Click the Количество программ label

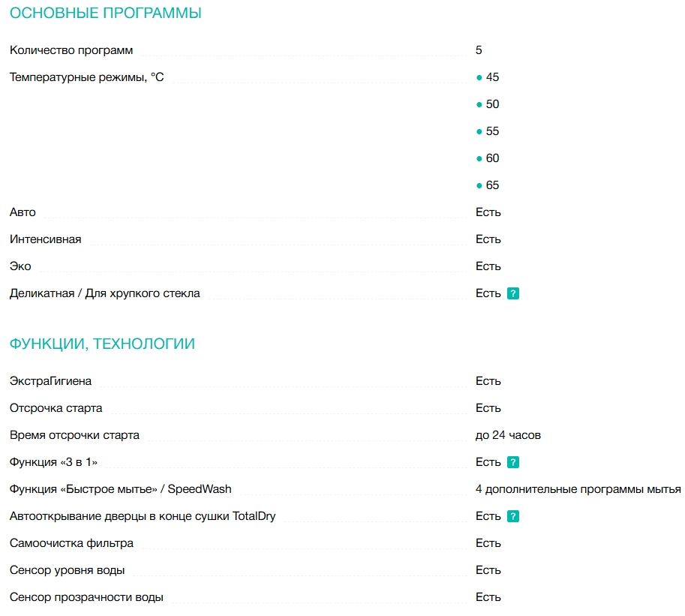click(71, 50)
